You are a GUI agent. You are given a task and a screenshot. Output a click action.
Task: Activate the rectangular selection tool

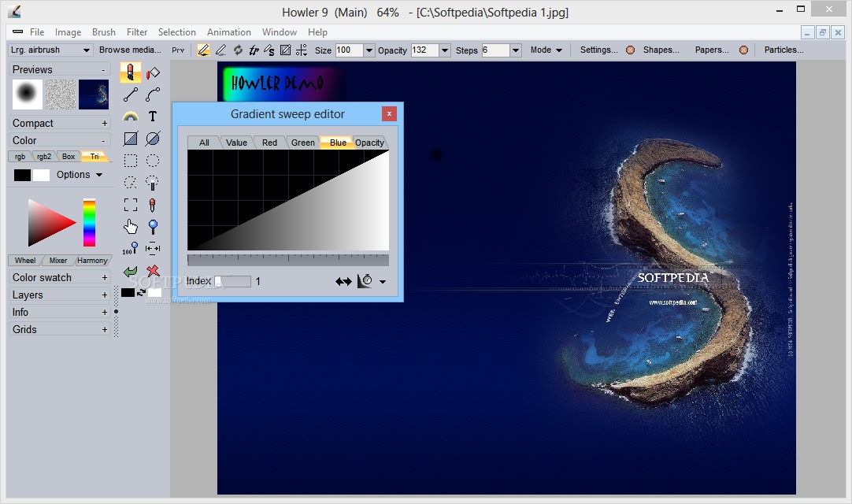[x=131, y=161]
